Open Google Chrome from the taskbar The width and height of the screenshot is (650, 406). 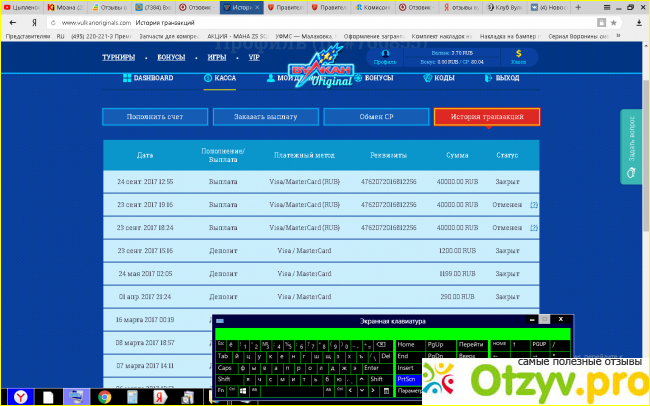104,396
